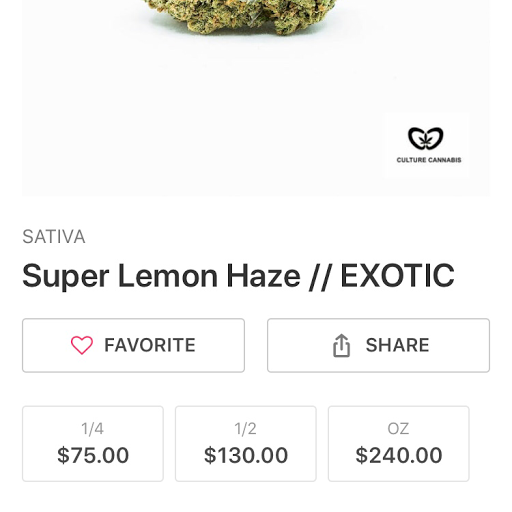
Task: Tap the cannabis leaf inside the logo
Action: pyautogui.click(x=425, y=140)
